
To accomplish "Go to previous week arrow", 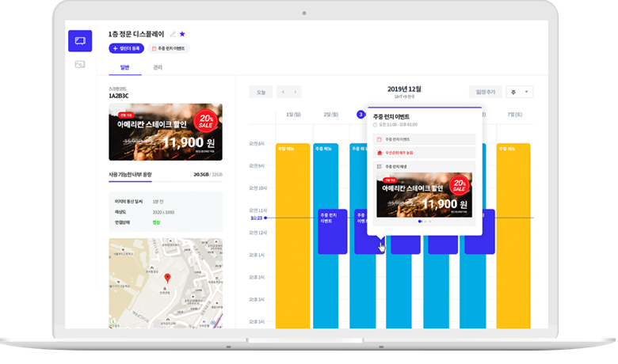I will [x=283, y=92].
